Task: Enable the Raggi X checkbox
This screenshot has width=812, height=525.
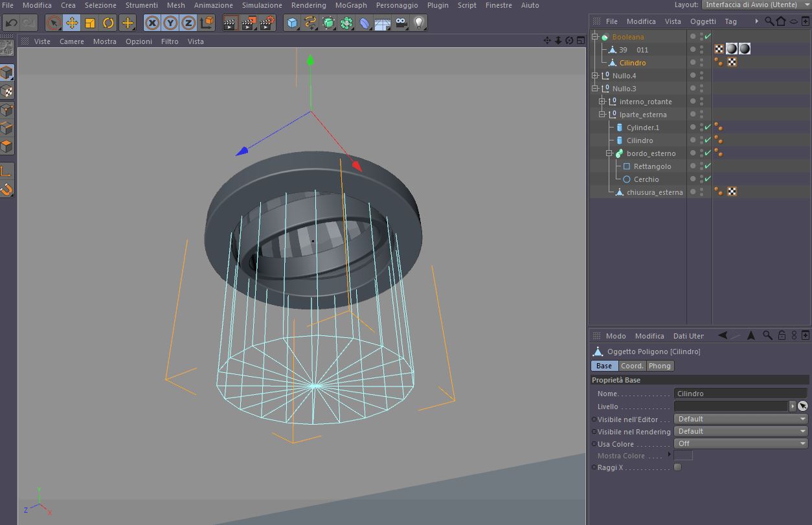Action: 677,467
